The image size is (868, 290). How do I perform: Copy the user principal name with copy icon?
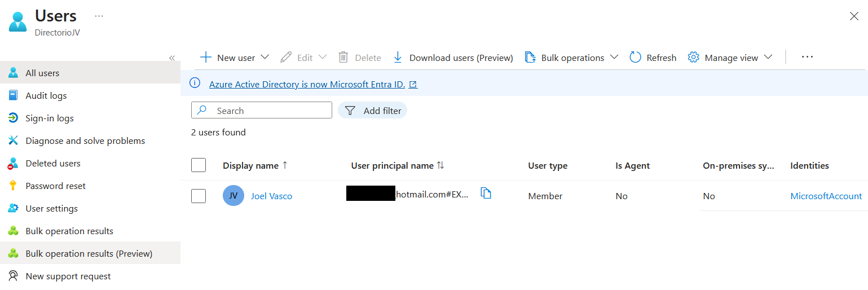click(x=486, y=194)
